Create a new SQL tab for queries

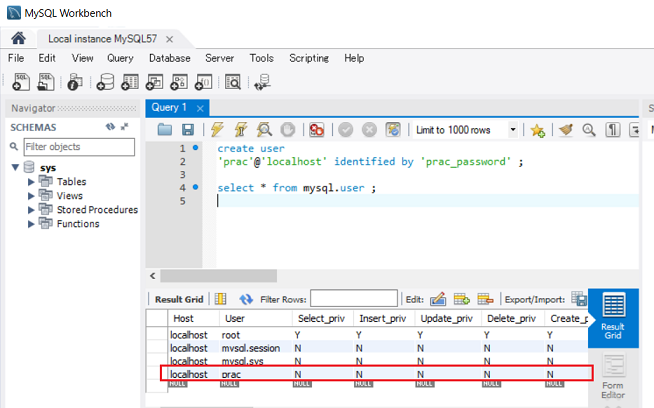[x=21, y=82]
